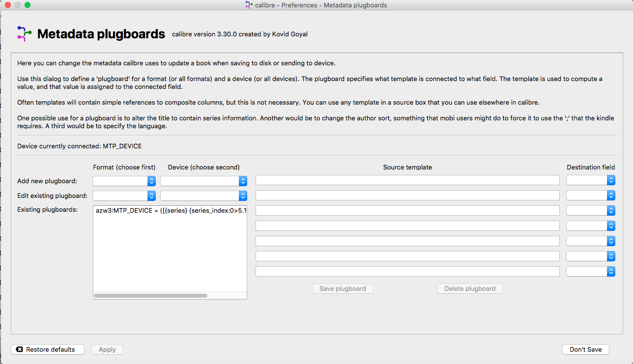Screen dimensions: 633x364
Task: Click the horizontal scrollbar under Existing plugboards list
Action: 150,296
